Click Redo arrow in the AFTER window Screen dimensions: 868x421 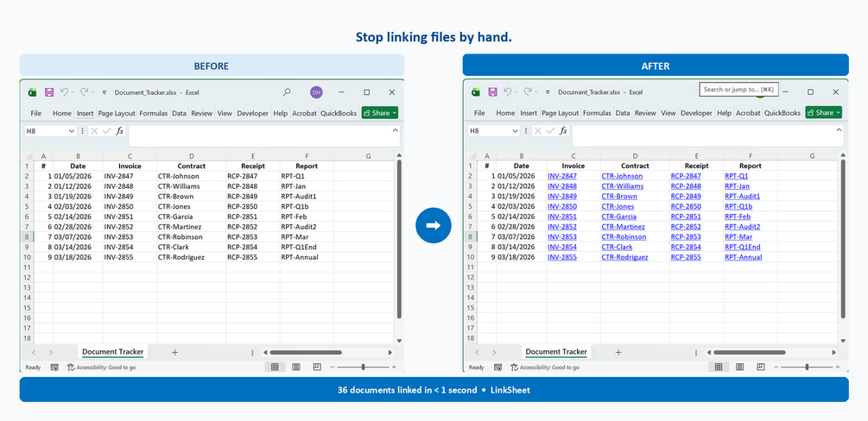(528, 91)
